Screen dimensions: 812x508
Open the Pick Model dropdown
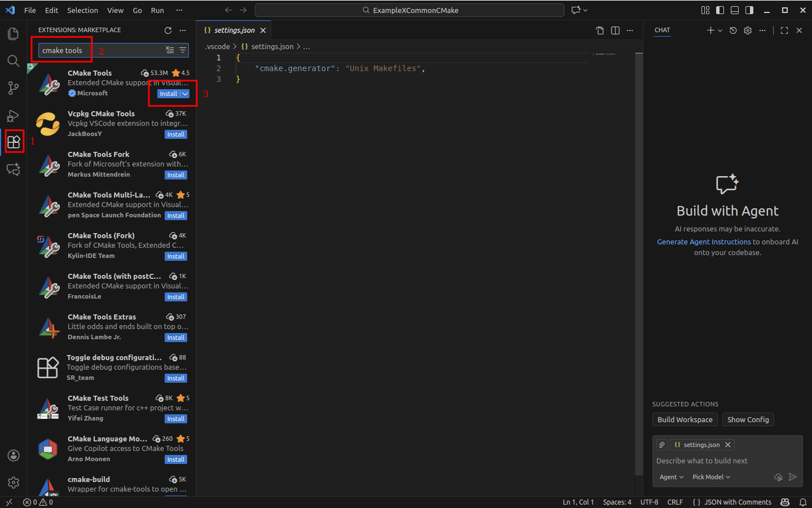711,477
